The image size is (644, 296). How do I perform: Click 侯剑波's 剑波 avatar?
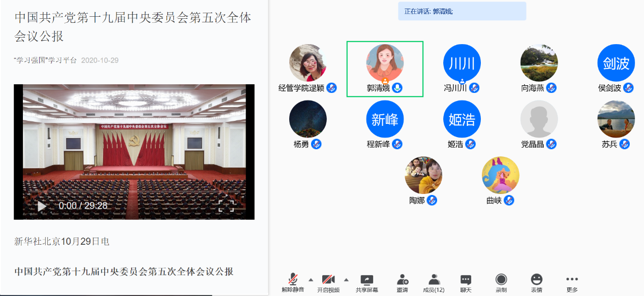[x=616, y=62]
